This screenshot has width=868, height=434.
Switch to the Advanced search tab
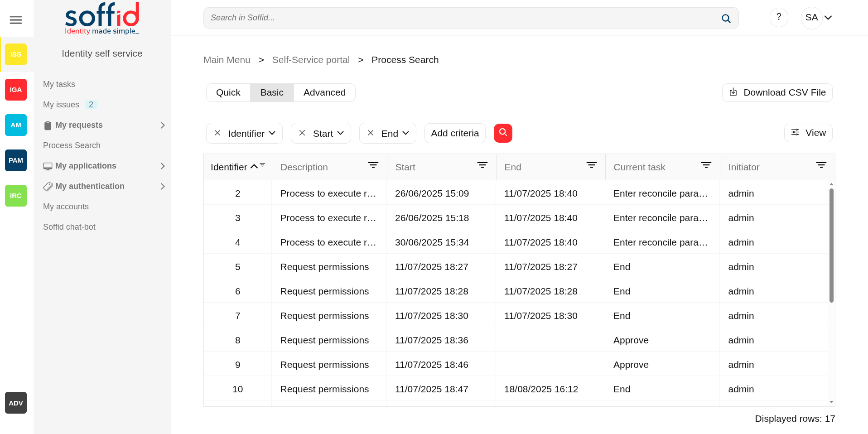324,92
